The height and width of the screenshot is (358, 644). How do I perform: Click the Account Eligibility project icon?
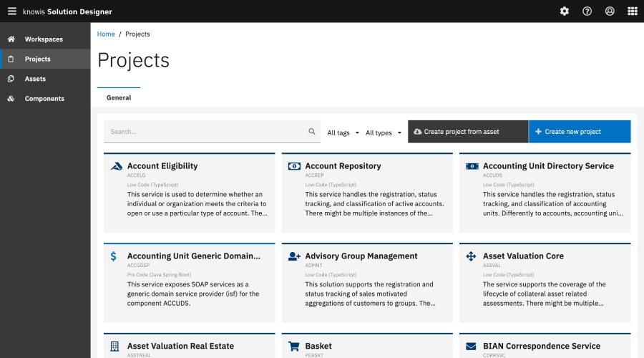pos(117,166)
